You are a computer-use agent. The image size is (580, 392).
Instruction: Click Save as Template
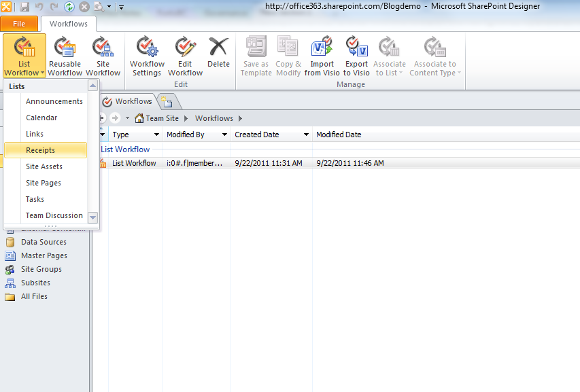coord(256,56)
